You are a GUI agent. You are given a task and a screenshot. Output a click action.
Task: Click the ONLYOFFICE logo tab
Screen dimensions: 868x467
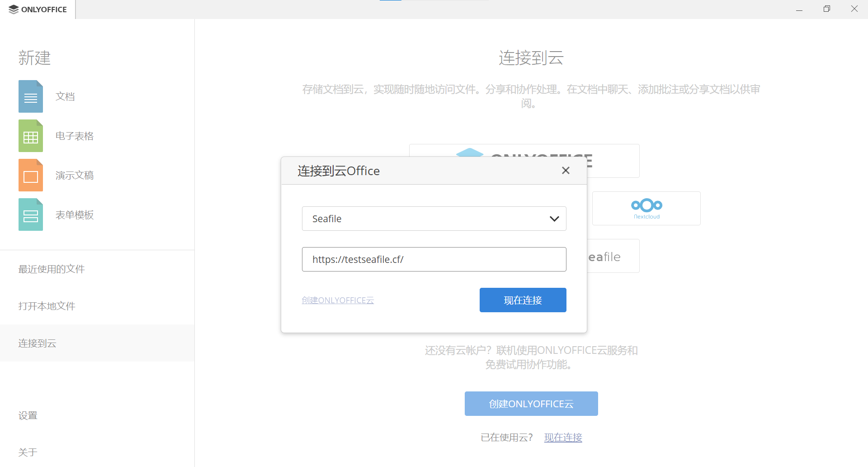tap(38, 10)
